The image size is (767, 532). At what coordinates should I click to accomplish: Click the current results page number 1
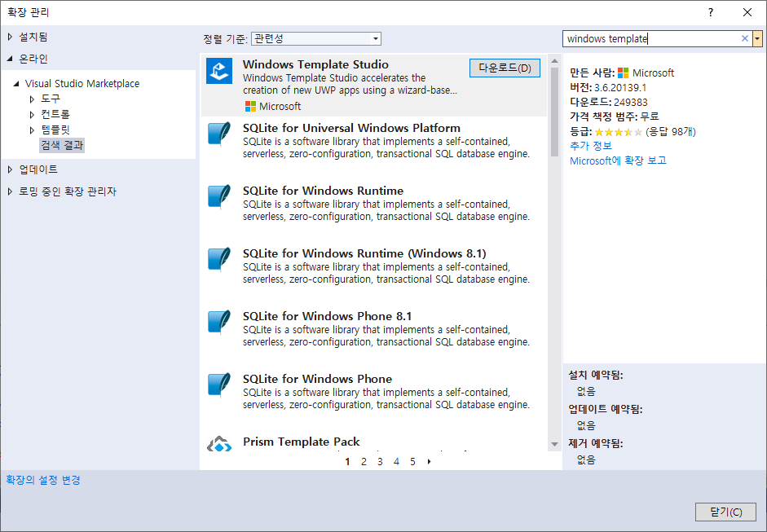[347, 462]
